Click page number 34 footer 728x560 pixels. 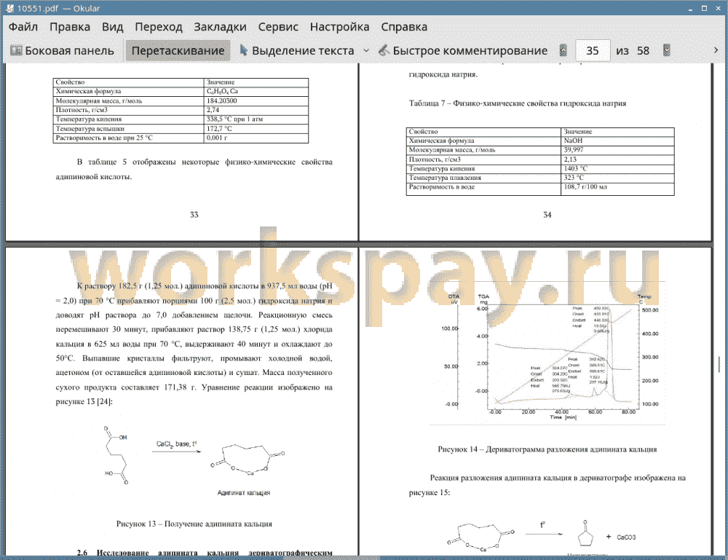click(547, 215)
